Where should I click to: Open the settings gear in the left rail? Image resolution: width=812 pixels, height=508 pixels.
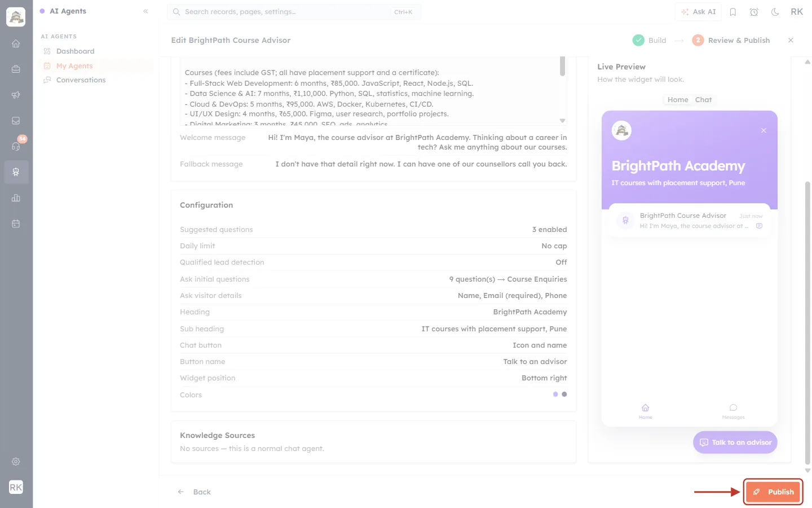pyautogui.click(x=16, y=462)
